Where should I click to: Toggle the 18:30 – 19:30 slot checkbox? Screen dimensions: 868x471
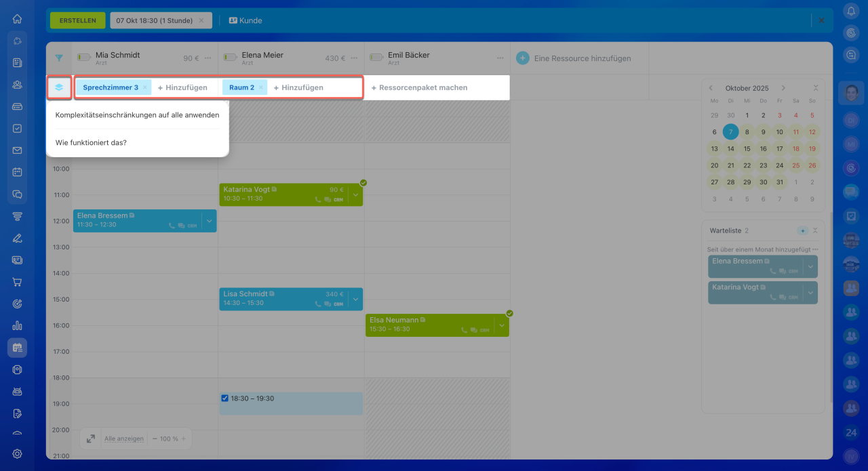pos(225,398)
